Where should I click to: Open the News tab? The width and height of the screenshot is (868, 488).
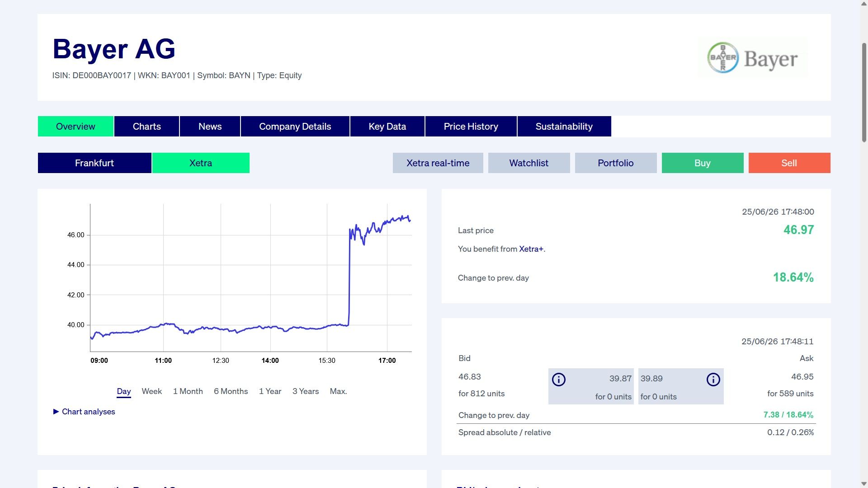pos(210,127)
